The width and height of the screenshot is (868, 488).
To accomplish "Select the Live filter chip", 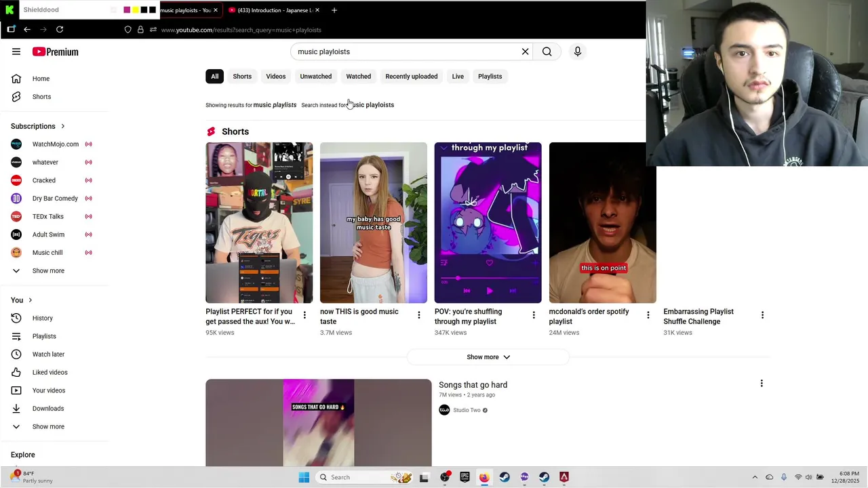I will point(458,77).
